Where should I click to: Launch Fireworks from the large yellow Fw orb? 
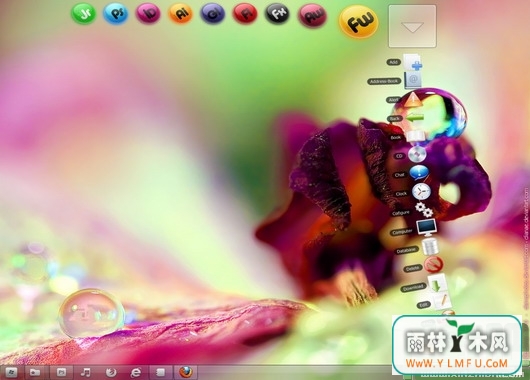(x=359, y=22)
